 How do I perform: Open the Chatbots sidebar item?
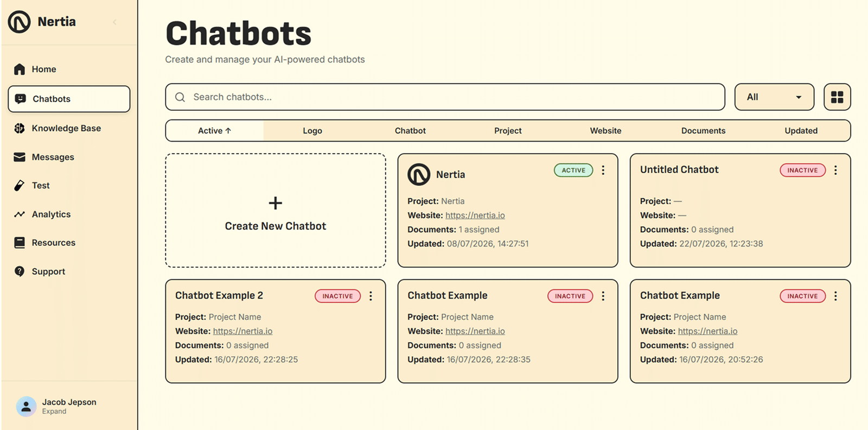tap(69, 99)
